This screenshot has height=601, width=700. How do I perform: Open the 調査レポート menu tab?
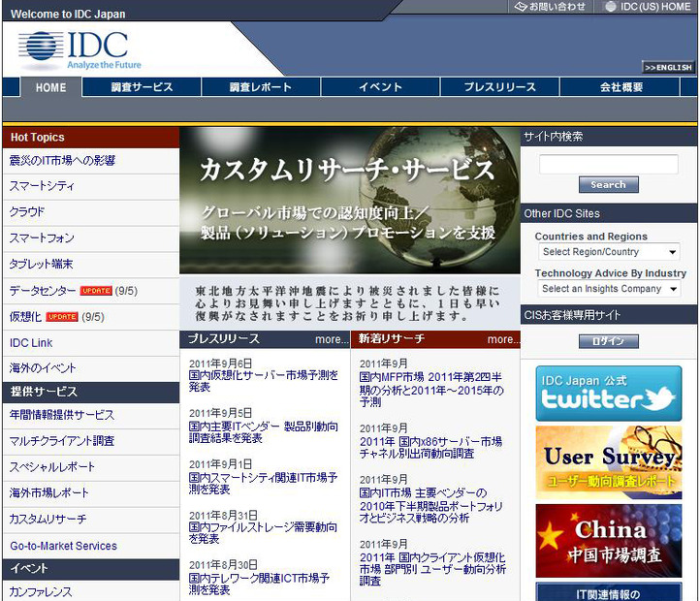click(261, 87)
